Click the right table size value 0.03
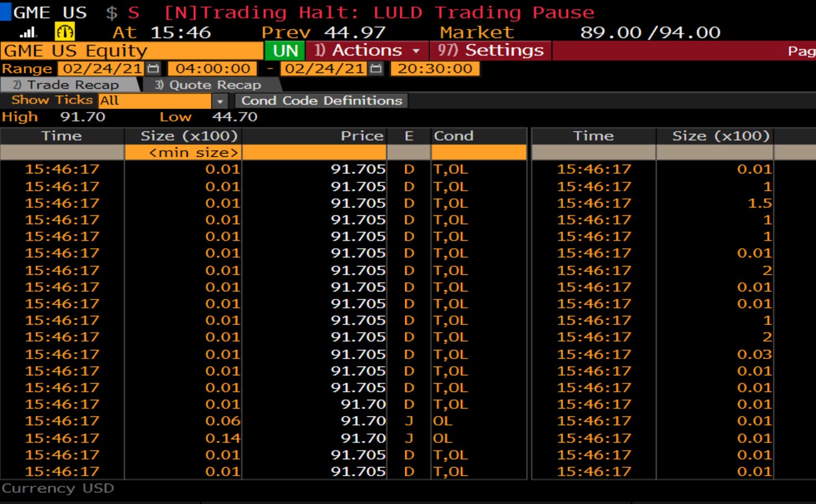 (x=754, y=354)
